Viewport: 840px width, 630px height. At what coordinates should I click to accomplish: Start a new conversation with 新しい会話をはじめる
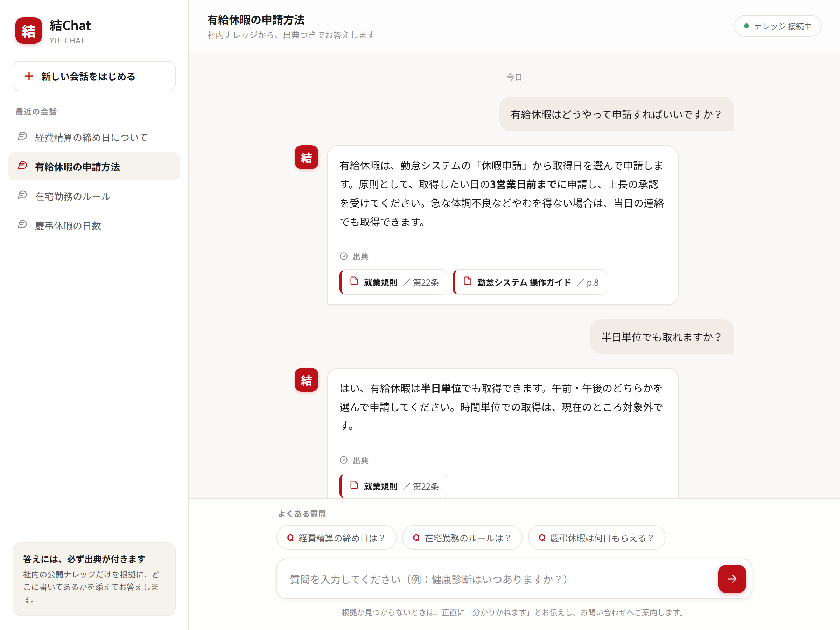point(94,76)
